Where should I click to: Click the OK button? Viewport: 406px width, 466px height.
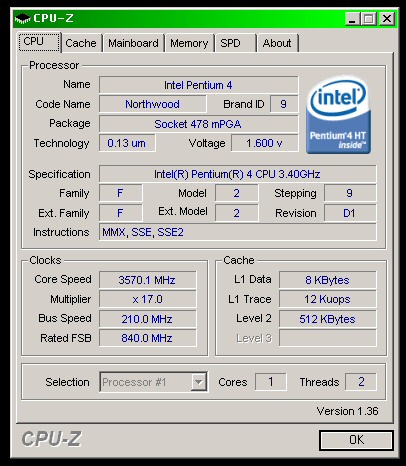tap(356, 440)
